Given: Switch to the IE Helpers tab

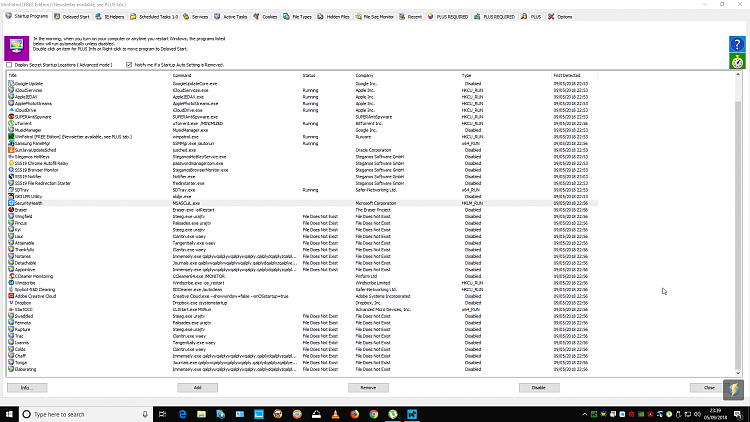Looking at the screenshot, I should (x=110, y=17).
